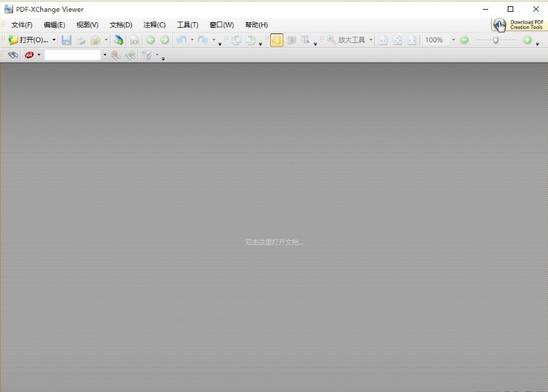Screen dimensions: 548x392
Task: Click the PDF-XChange Viewer title bar icon
Action: pyautogui.click(x=8, y=10)
